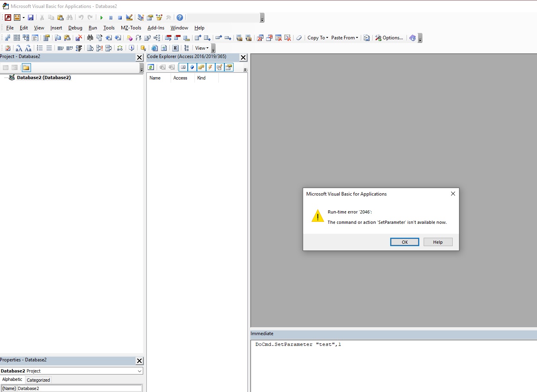Open the Copy To dropdown
Viewport: 537px width, 392px height.
(x=318, y=38)
